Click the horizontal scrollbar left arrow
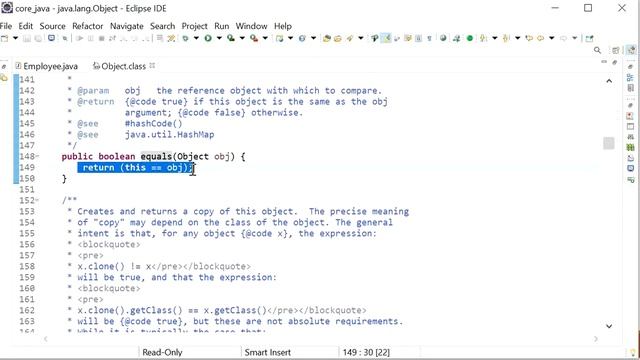The width and height of the screenshot is (640, 360). tap(45, 339)
